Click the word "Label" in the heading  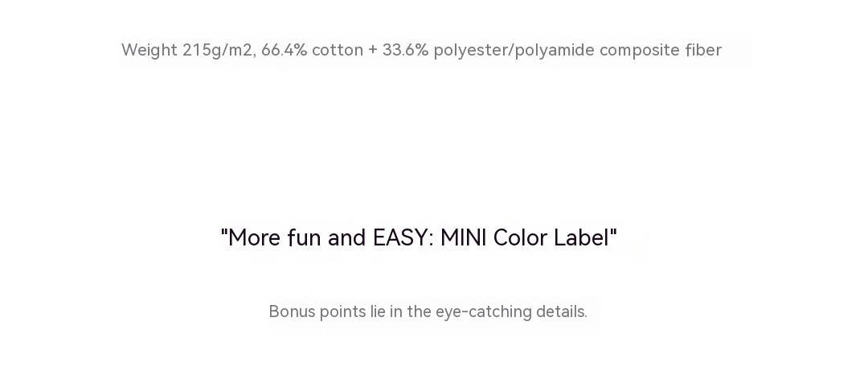point(583,238)
